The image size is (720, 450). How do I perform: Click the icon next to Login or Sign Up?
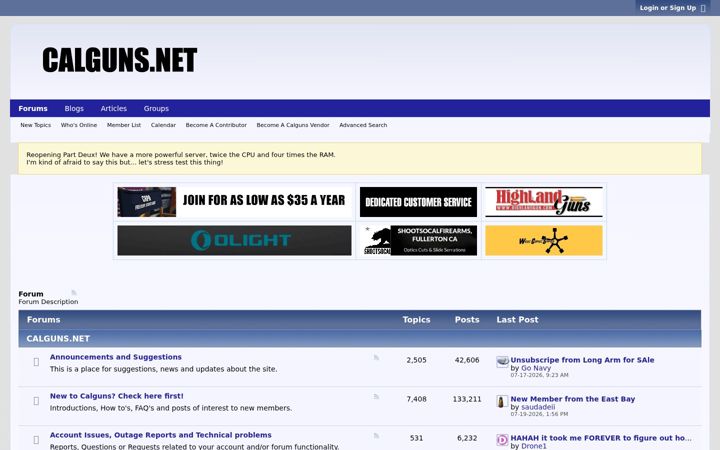703,8
